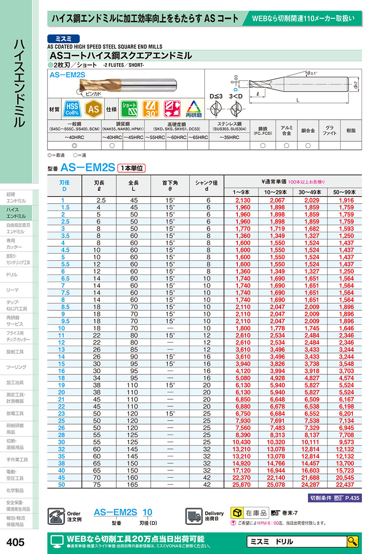This screenshot has width=392, height=554.
Task: Select the circle mark under 鋳鉄 column
Action: tap(263, 145)
